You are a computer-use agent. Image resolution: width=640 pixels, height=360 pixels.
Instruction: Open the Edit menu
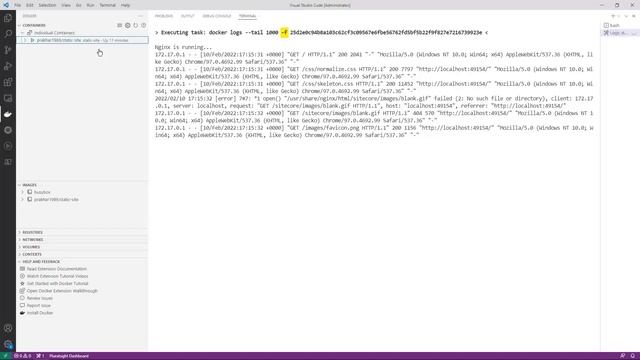pos(30,5)
